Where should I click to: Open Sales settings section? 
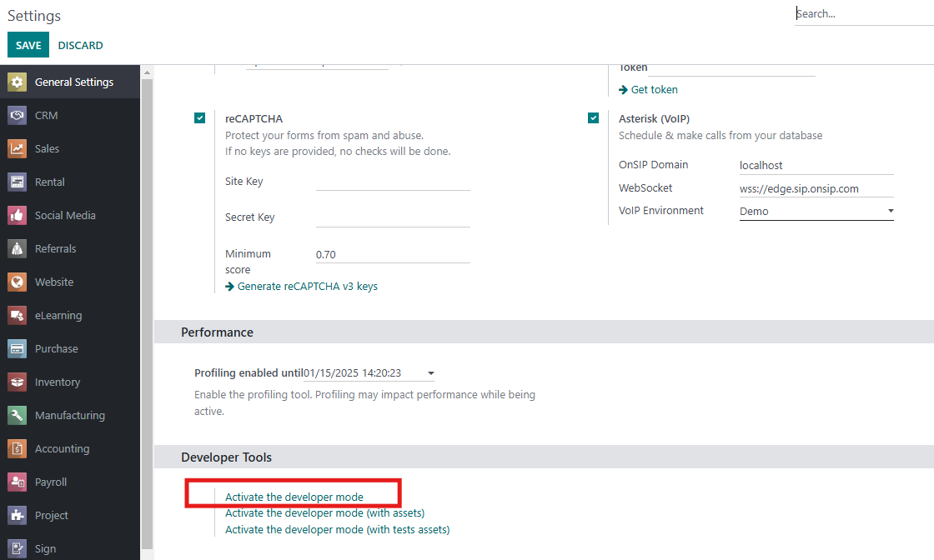(70, 149)
